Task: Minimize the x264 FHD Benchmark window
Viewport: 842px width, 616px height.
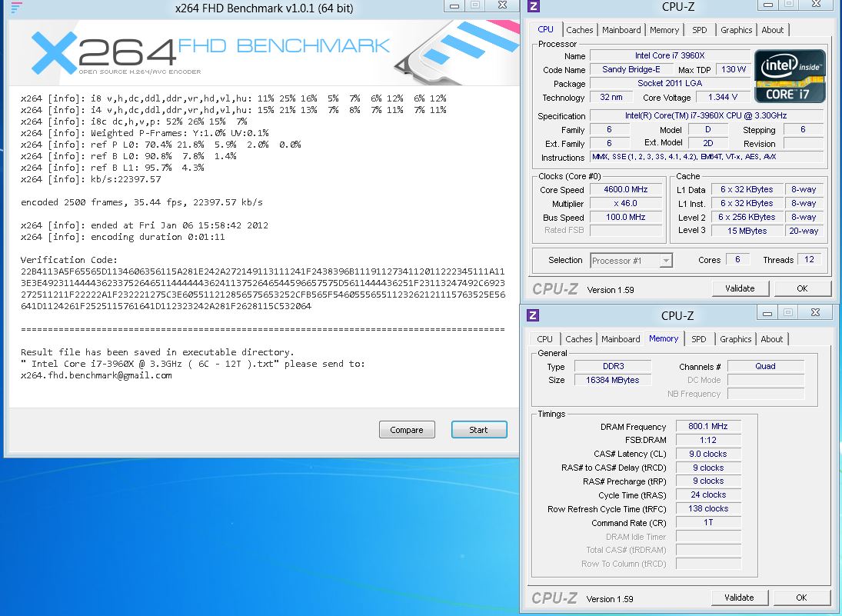Action: [454, 5]
